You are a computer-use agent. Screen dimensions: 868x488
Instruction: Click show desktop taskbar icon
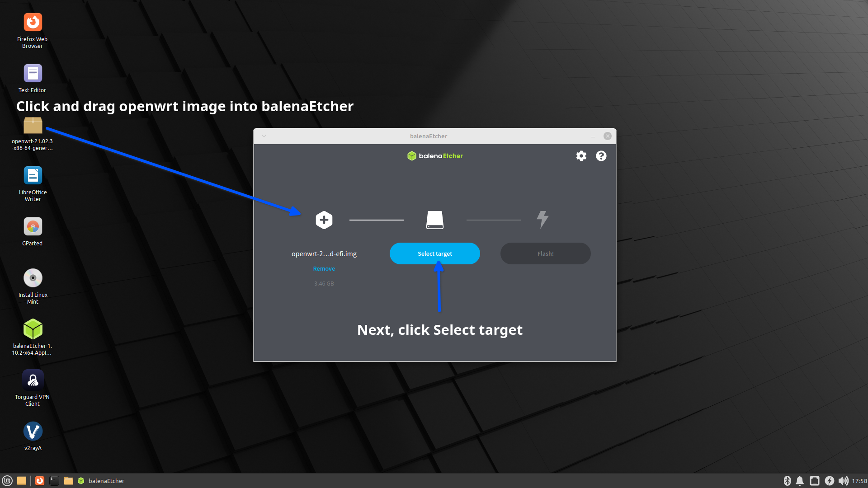21,481
